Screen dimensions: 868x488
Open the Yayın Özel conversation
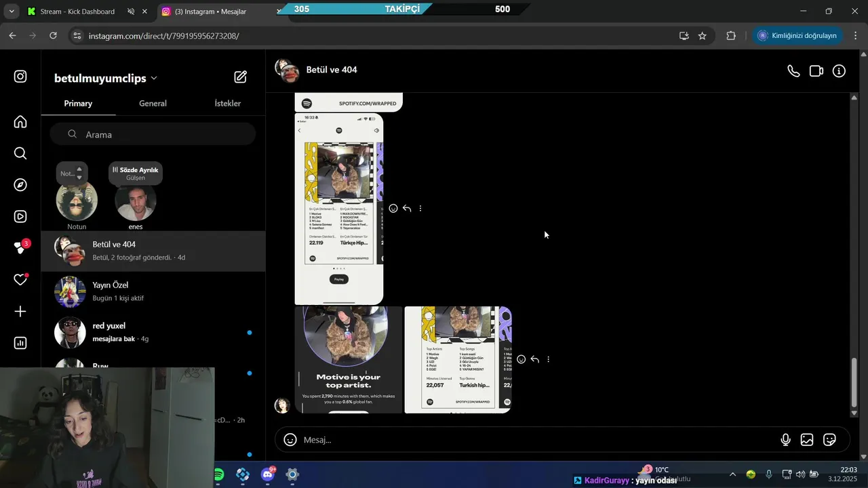[x=153, y=291]
